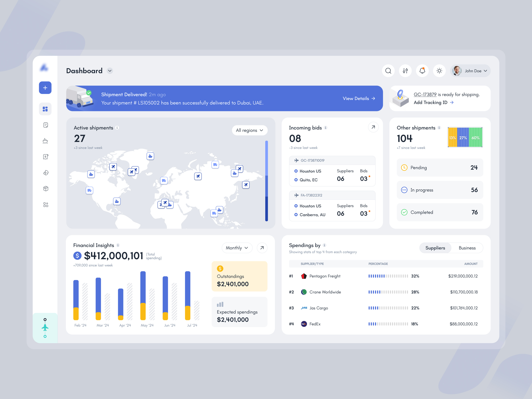Click the SUPPLIER/TYPE column header
532x399 pixels.
click(x=312, y=264)
